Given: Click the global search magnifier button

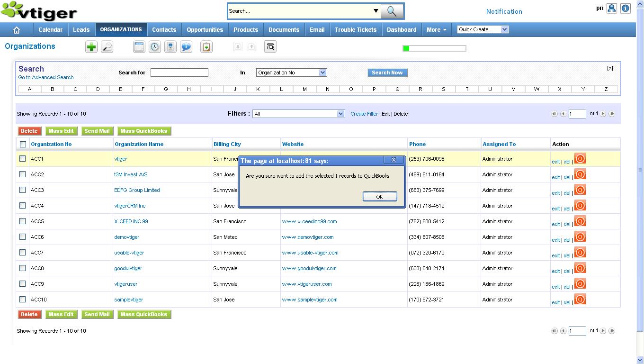Looking at the screenshot, I should pos(392,11).
